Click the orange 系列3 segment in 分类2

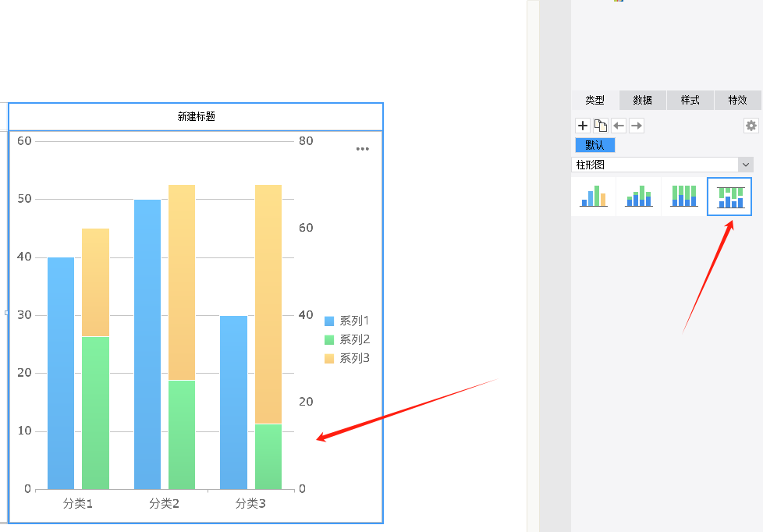[x=182, y=282]
